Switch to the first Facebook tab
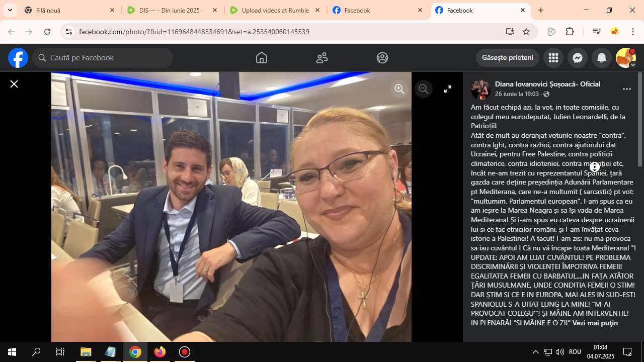The width and height of the screenshot is (644, 362). (377, 10)
